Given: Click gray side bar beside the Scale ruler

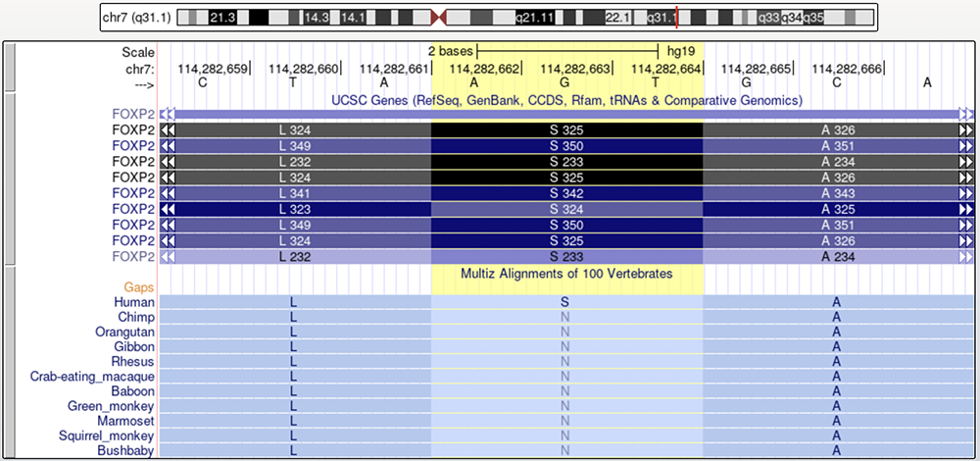Looking at the screenshot, I should pyautogui.click(x=10, y=68).
